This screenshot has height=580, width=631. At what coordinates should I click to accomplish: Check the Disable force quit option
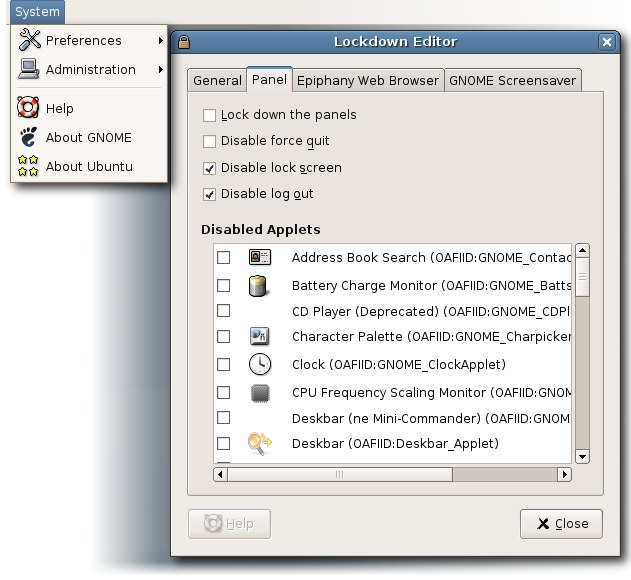(x=210, y=141)
